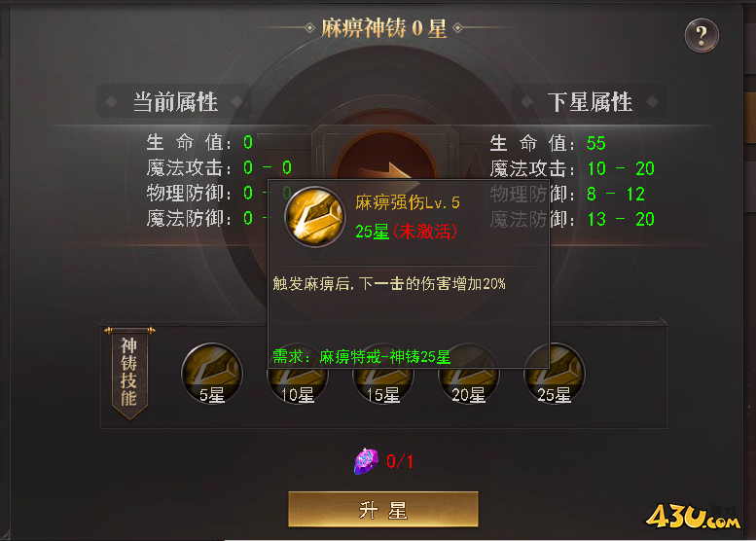This screenshot has width=756, height=541.
Task: Click the 麻痹强伤Lv. 5 skill name
Action: pyautogui.click(x=408, y=202)
